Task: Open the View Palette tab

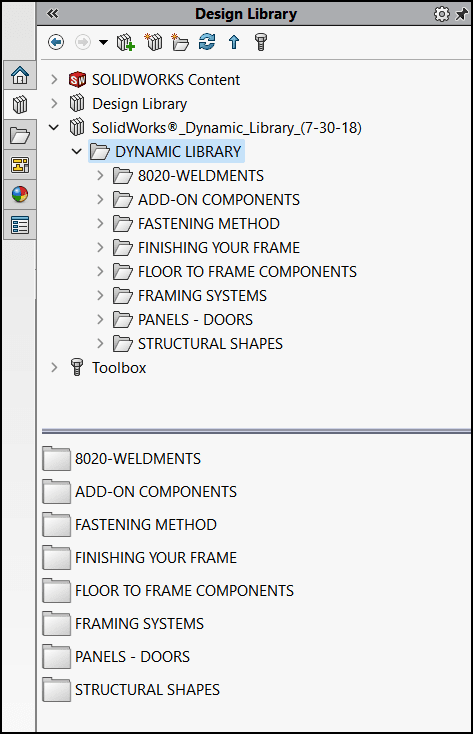Action: (20, 165)
